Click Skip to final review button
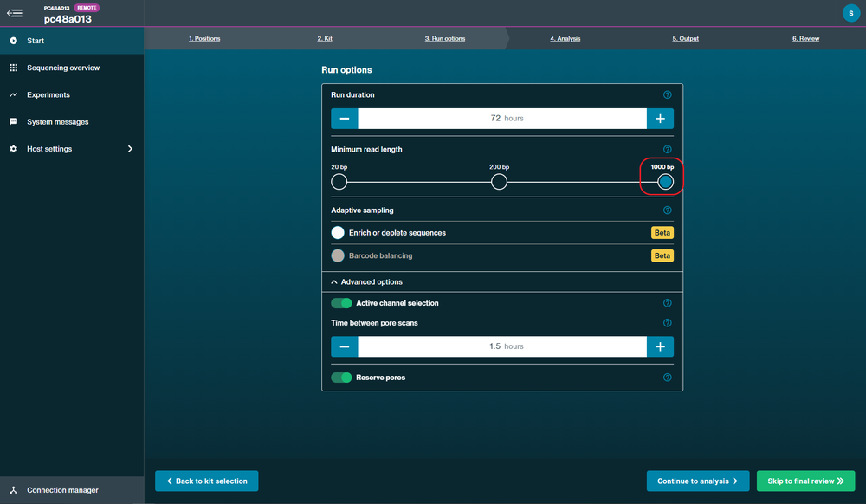866x504 pixels. point(805,481)
